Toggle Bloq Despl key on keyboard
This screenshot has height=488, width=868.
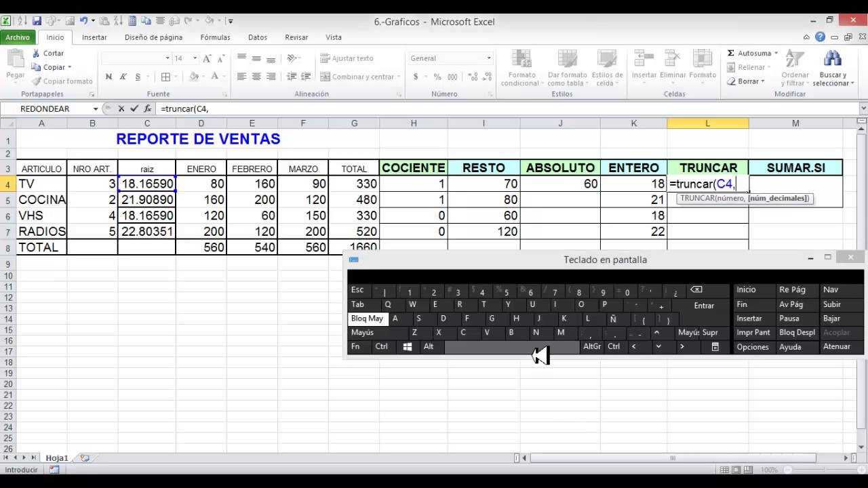pos(797,333)
